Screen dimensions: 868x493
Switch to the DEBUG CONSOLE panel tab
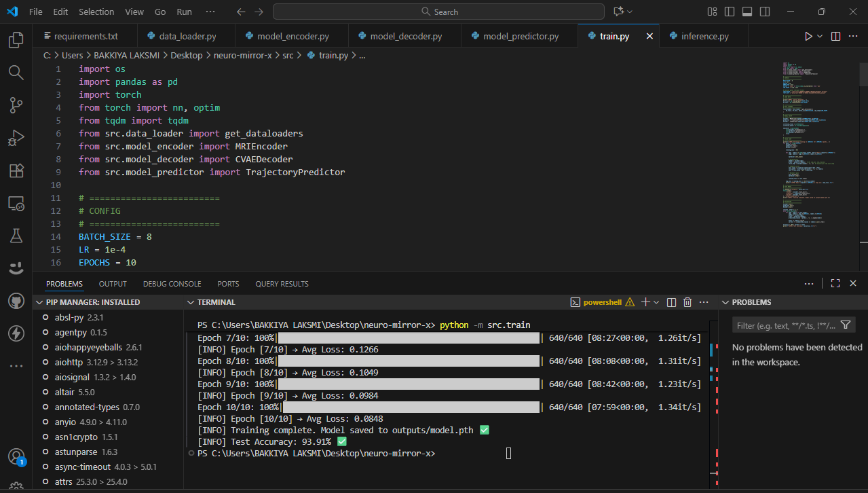click(172, 284)
